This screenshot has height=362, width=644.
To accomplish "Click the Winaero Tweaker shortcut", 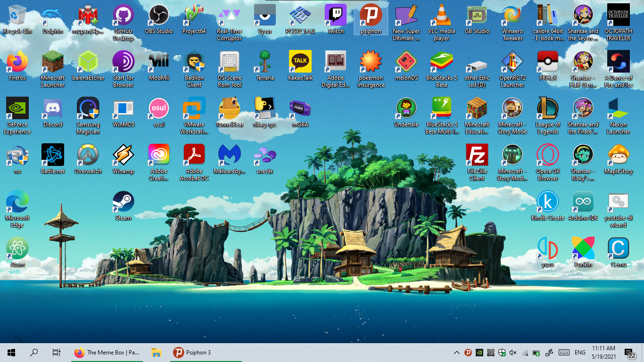I will (512, 23).
